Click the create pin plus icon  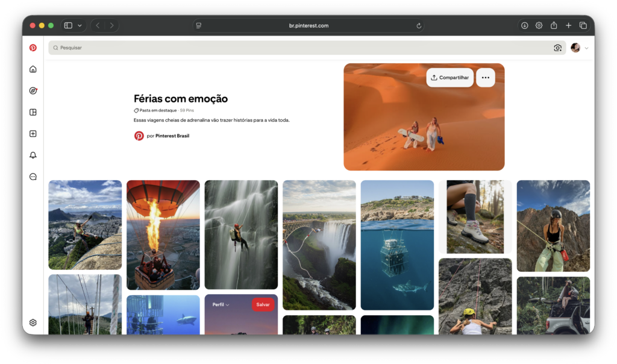33,134
